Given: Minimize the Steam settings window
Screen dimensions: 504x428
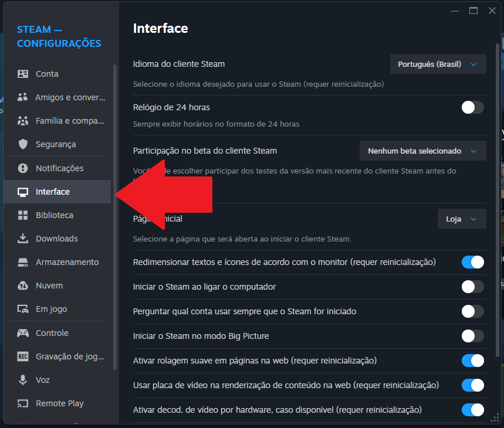Looking at the screenshot, I should coord(455,11).
